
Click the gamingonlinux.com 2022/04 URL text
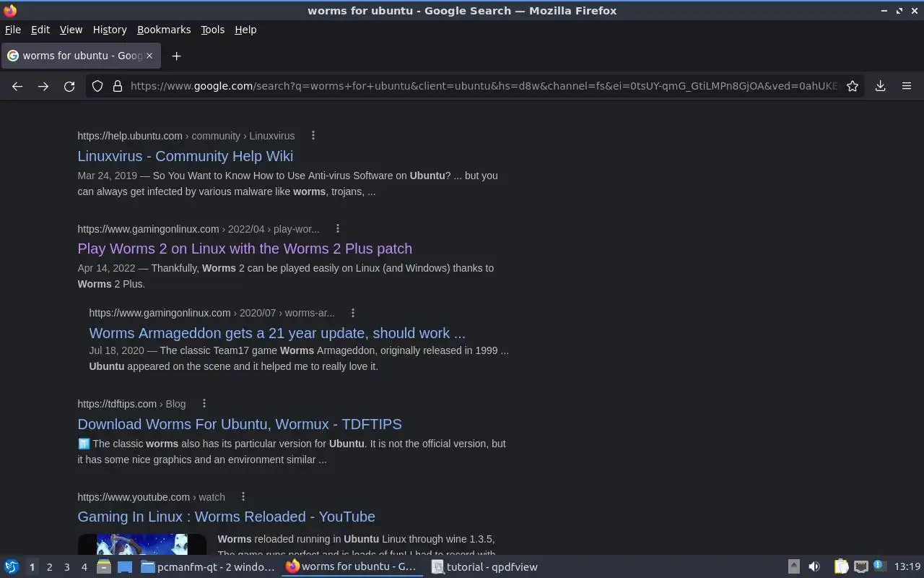[x=199, y=229]
